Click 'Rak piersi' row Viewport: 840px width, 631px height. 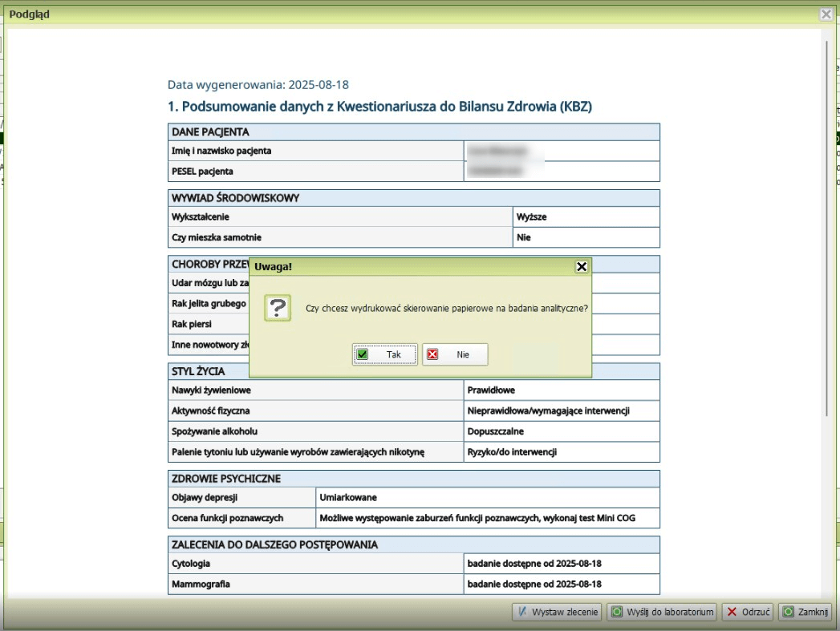point(209,324)
